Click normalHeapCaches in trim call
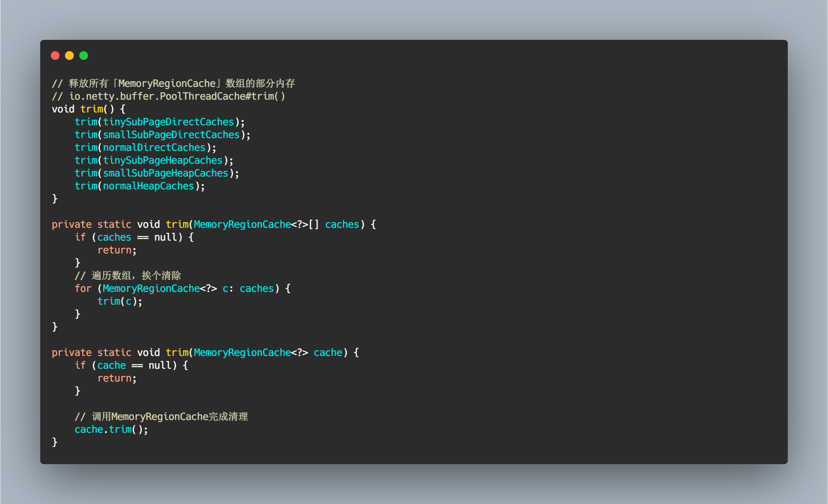 point(148,186)
